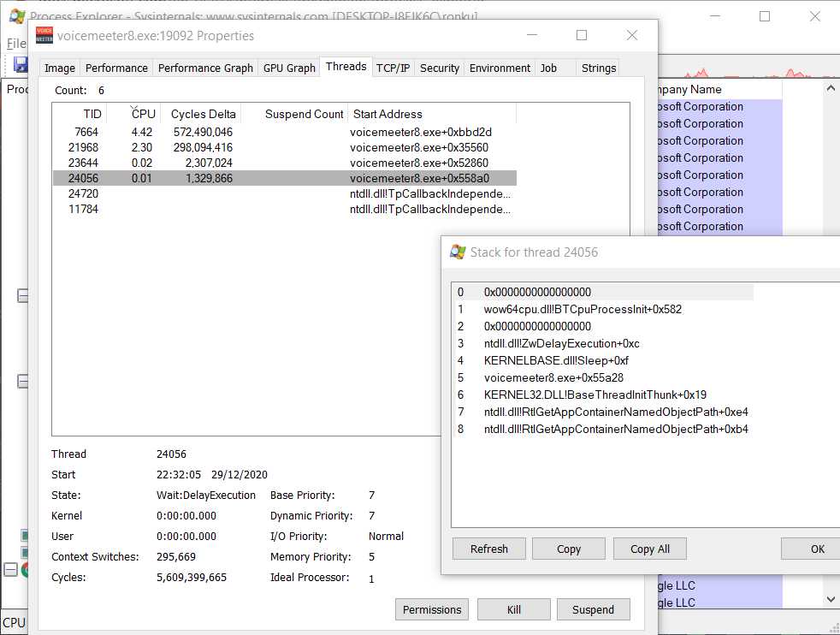The image size is (840, 635).
Task: Go to the Strings tab
Action: coord(598,68)
